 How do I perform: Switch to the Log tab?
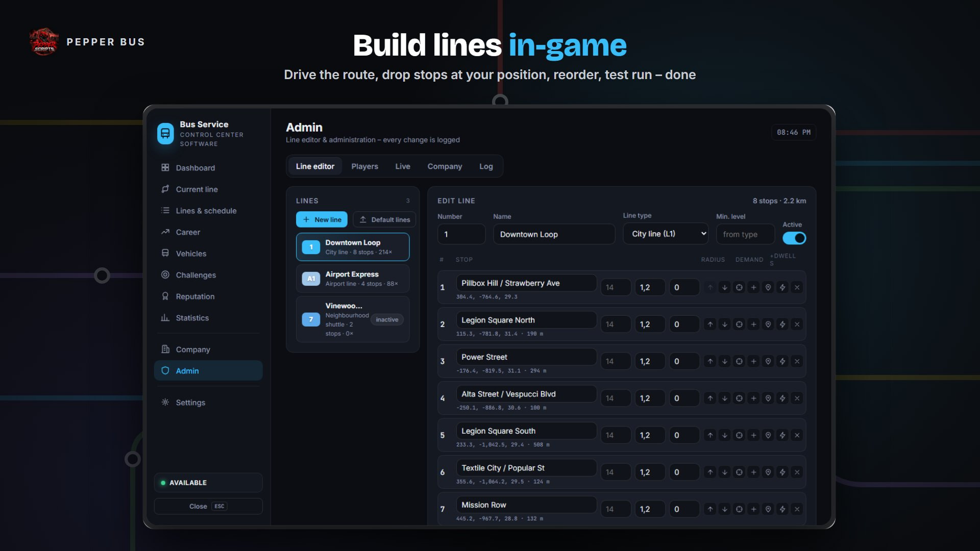click(x=486, y=166)
